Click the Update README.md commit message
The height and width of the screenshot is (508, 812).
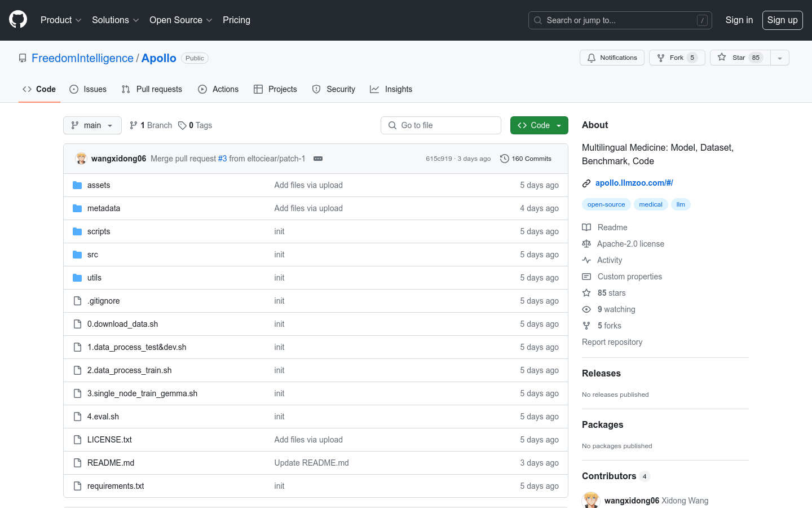pos(311,463)
